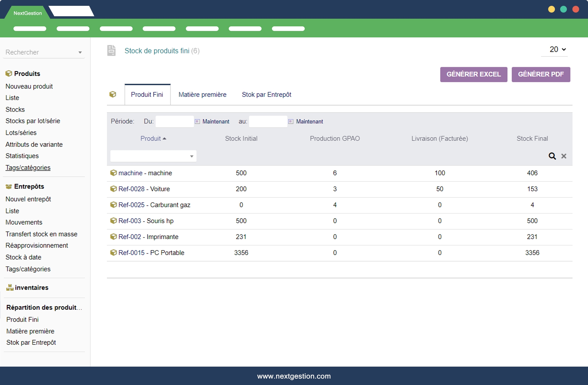The image size is (588, 385).
Task: Open the 20 rows-per-page selector
Action: click(x=557, y=49)
